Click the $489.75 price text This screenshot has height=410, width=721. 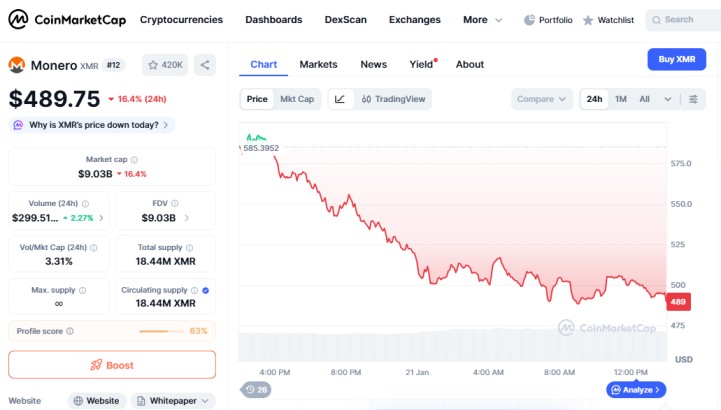(54, 99)
